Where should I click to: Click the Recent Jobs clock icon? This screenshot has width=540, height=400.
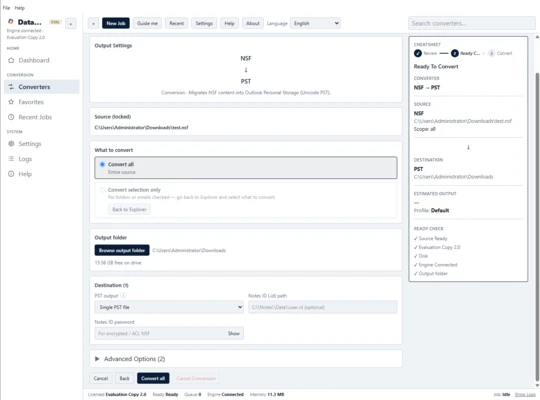(11, 117)
